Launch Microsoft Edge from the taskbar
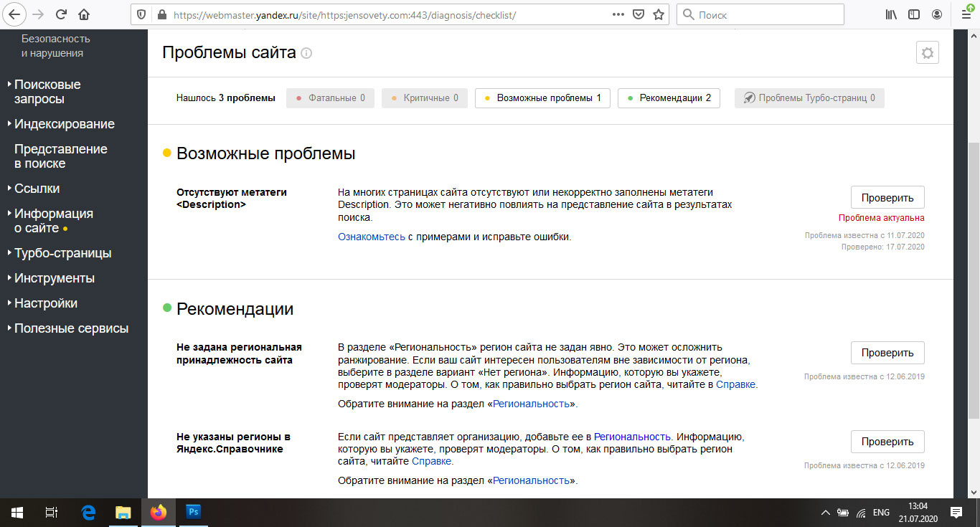Image resolution: width=980 pixels, height=527 pixels. [x=88, y=512]
